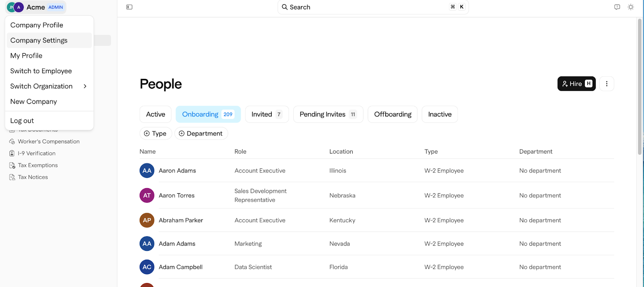Open the Department filter dropdown
This screenshot has width=644, height=287.
click(201, 133)
